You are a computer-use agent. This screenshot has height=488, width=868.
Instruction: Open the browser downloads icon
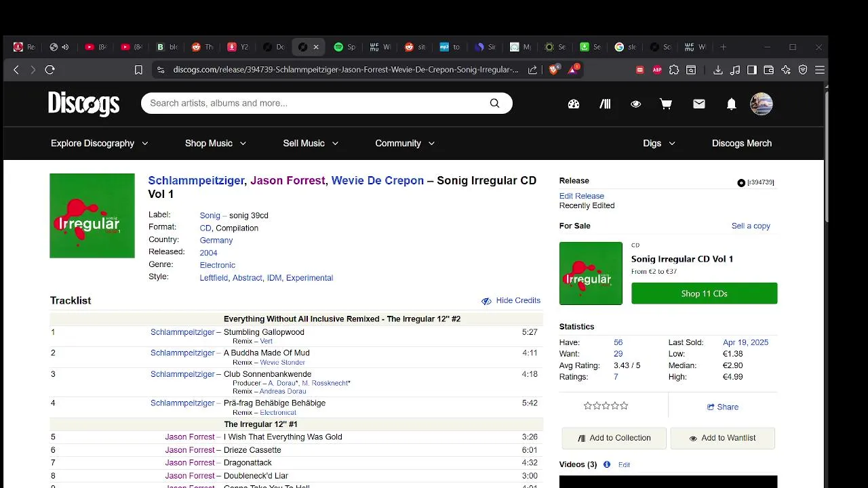718,69
